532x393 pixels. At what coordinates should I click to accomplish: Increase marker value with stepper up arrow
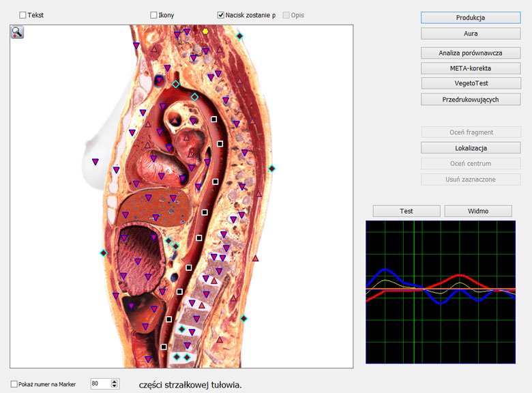114,381
